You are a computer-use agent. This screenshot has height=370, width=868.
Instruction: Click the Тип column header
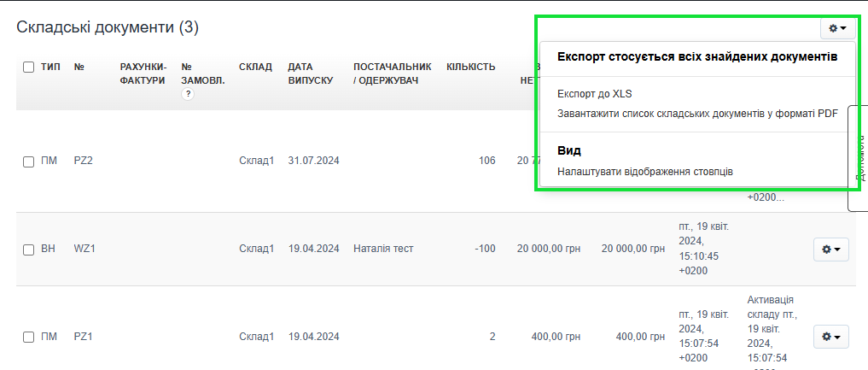pyautogui.click(x=50, y=67)
